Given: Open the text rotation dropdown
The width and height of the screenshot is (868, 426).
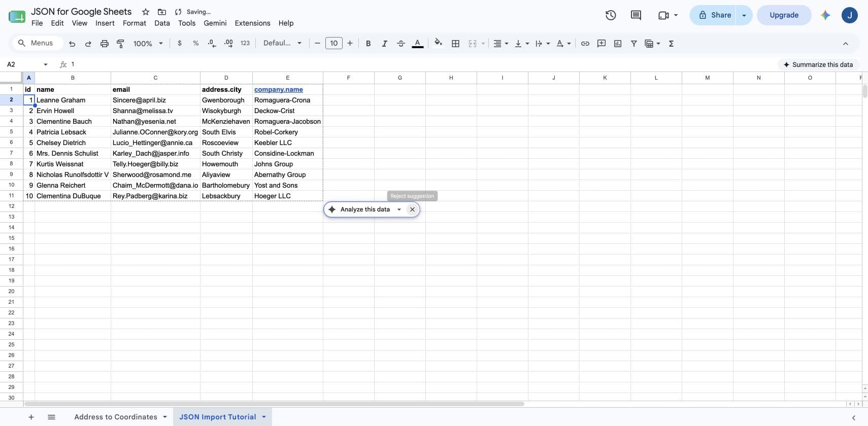Looking at the screenshot, I should tap(563, 44).
